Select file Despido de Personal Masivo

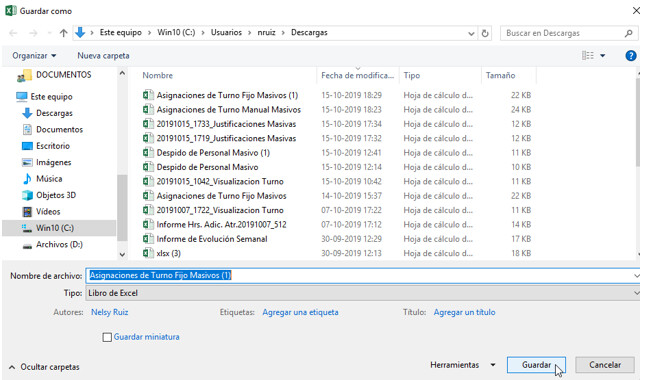(207, 167)
